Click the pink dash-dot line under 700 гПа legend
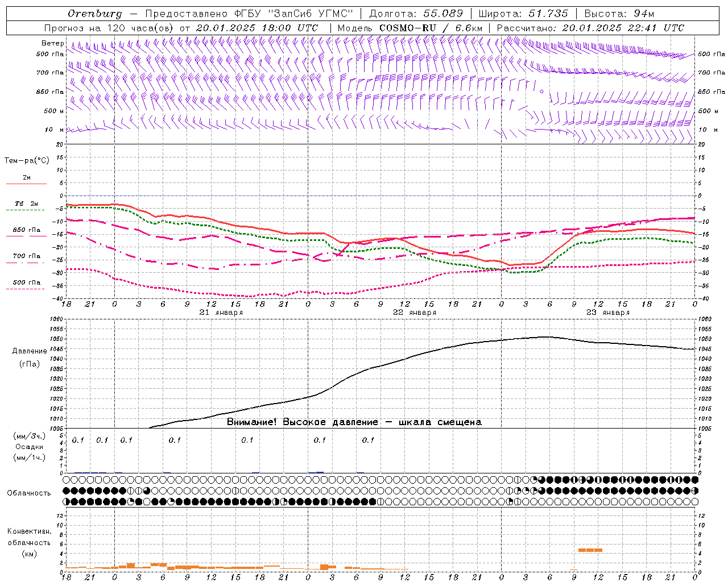This screenshot has width=728, height=582. click(26, 262)
